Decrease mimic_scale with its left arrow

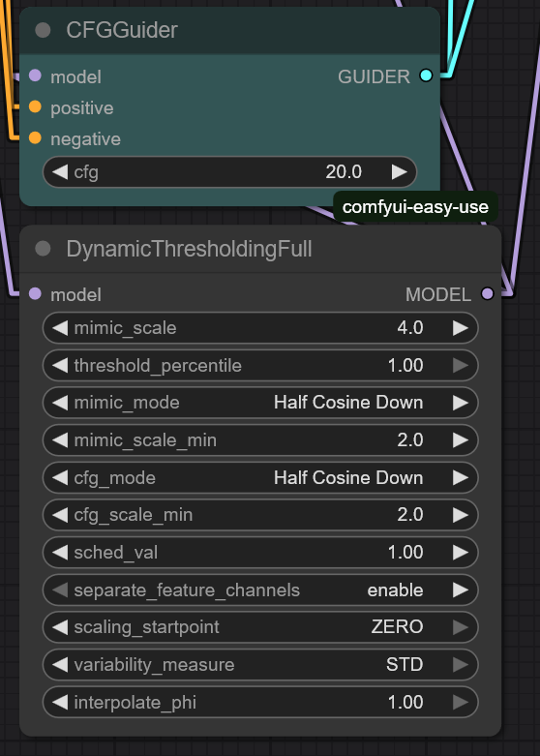pos(60,328)
